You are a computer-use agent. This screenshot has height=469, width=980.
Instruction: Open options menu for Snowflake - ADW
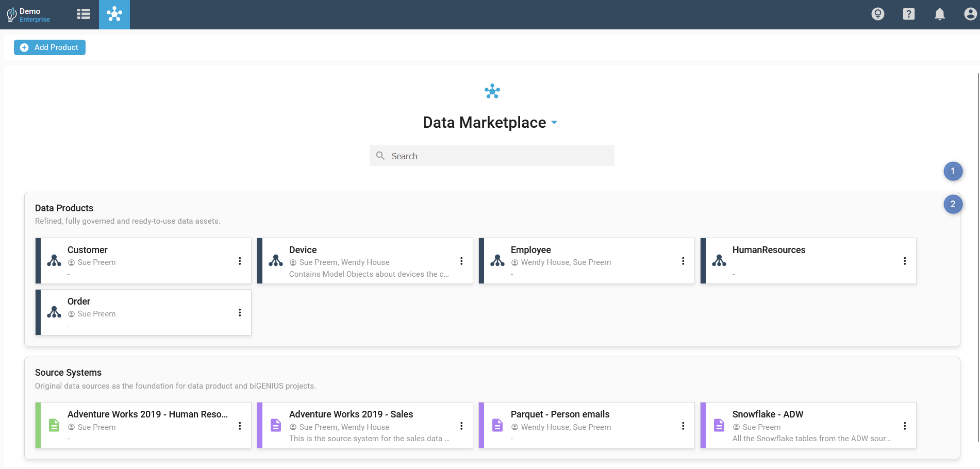pos(905,426)
